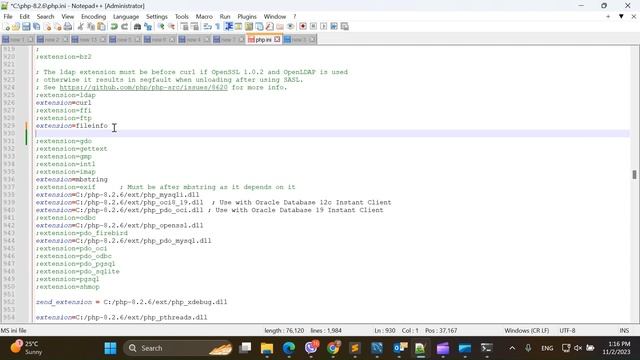The image size is (640, 360).
Task: Click the Redo toolbar icon
Action: (x=124, y=27)
